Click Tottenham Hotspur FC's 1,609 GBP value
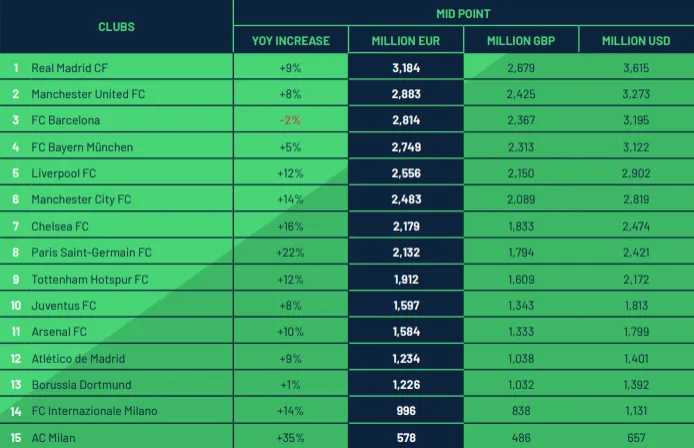 (x=521, y=279)
